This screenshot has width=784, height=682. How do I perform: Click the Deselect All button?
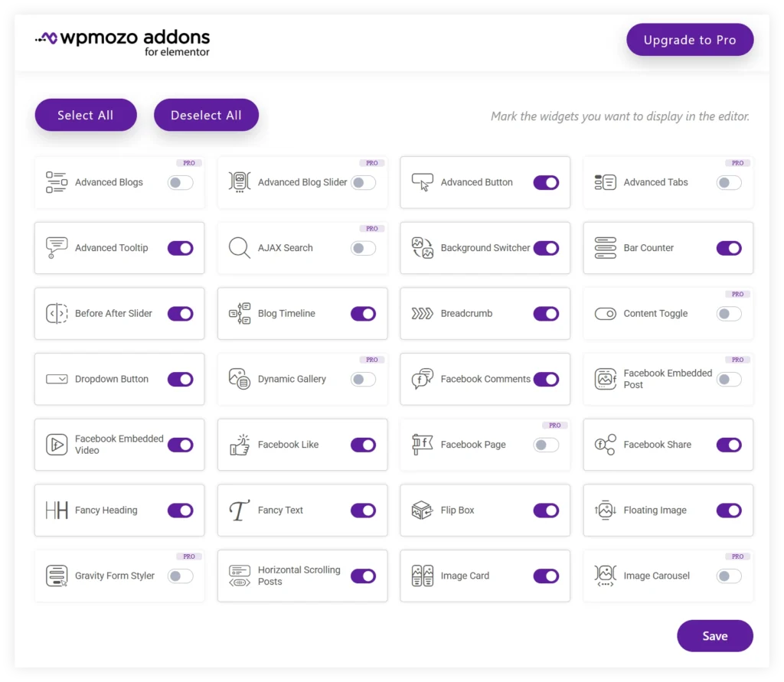tap(206, 115)
